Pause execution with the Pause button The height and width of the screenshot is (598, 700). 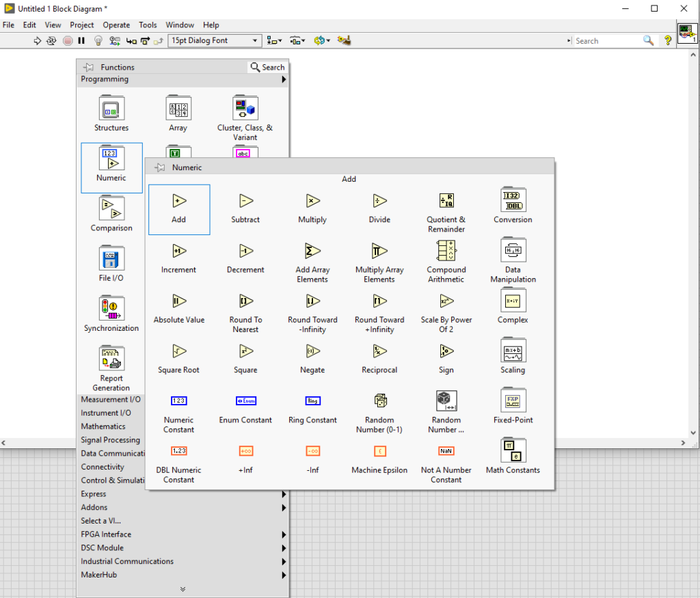[x=81, y=40]
